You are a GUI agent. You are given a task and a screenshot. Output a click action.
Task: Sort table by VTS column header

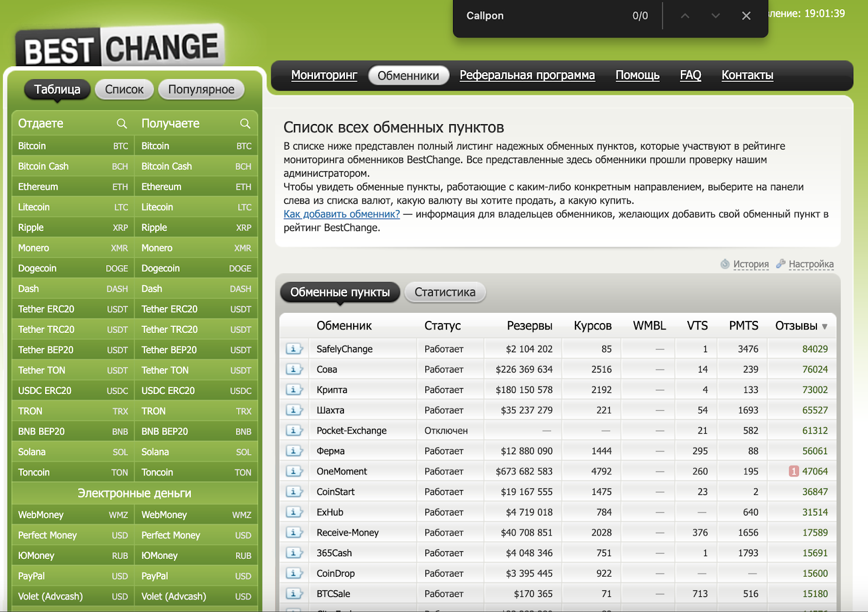[697, 326]
